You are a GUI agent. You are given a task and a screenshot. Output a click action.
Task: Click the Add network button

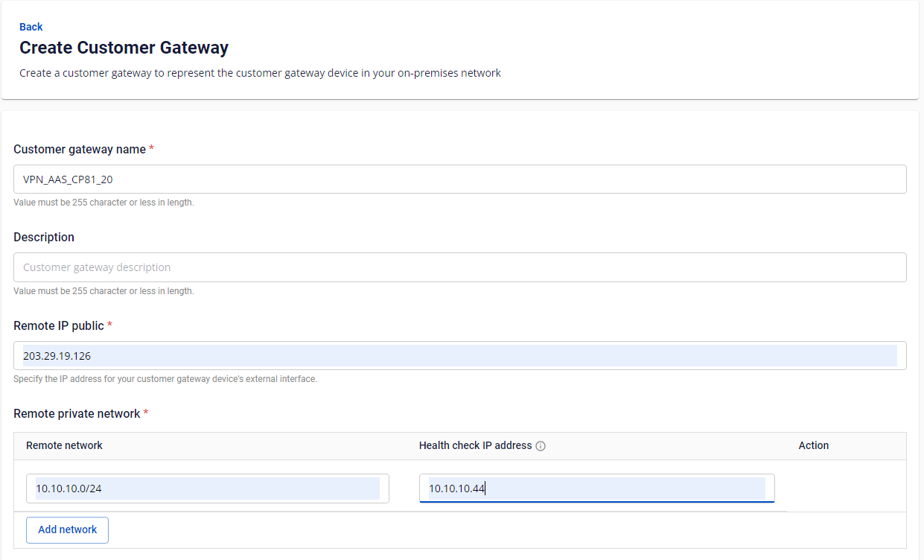68,529
